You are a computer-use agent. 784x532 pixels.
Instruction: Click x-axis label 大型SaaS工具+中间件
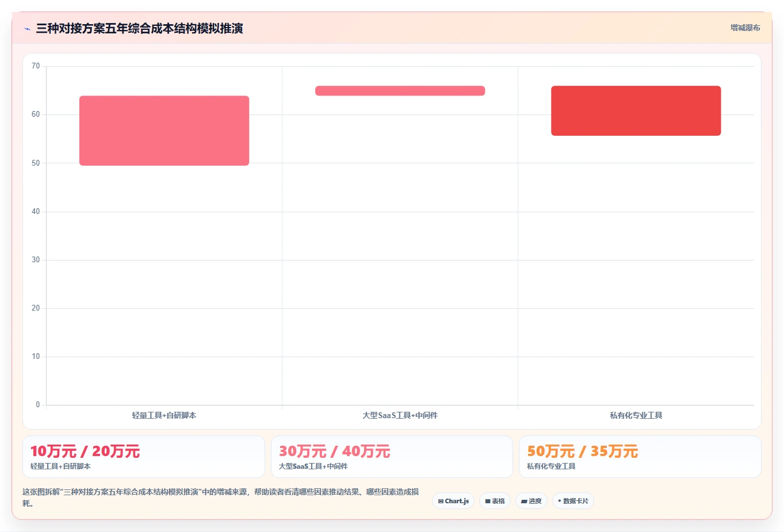(x=400, y=415)
